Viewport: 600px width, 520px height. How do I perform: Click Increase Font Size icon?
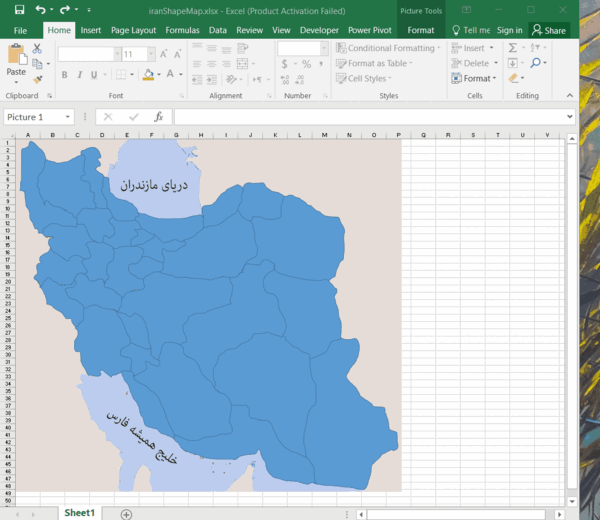[x=163, y=54]
